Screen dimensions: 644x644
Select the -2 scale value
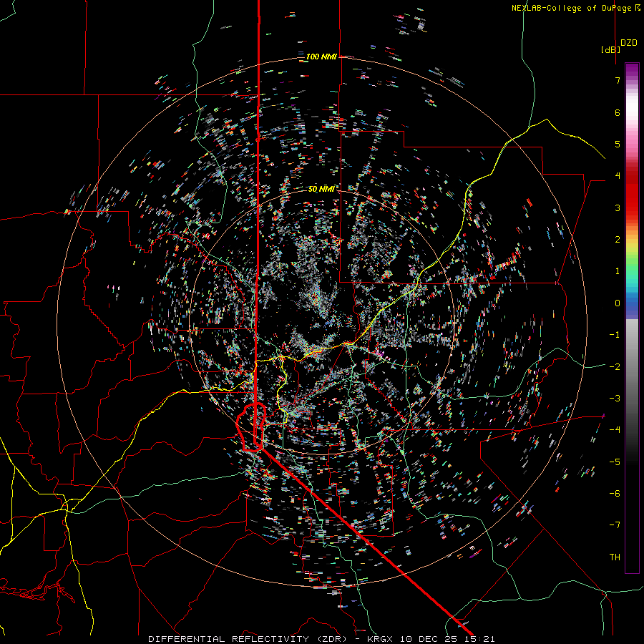click(615, 366)
